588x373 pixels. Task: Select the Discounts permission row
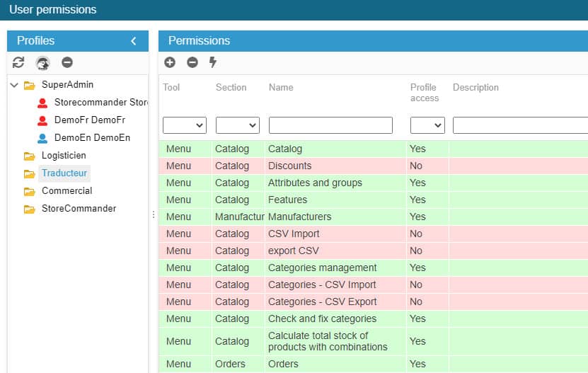tap(290, 166)
